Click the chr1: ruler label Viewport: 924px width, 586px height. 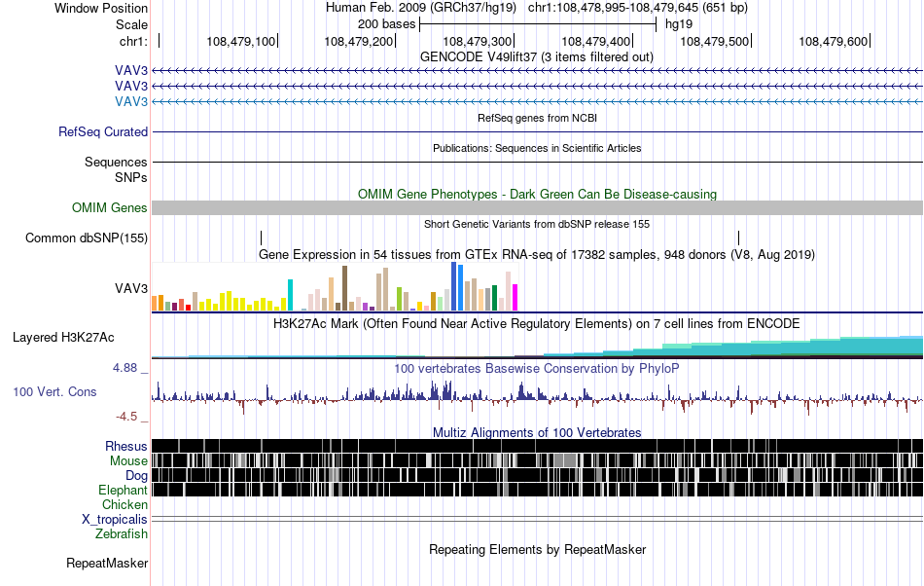[x=133, y=41]
